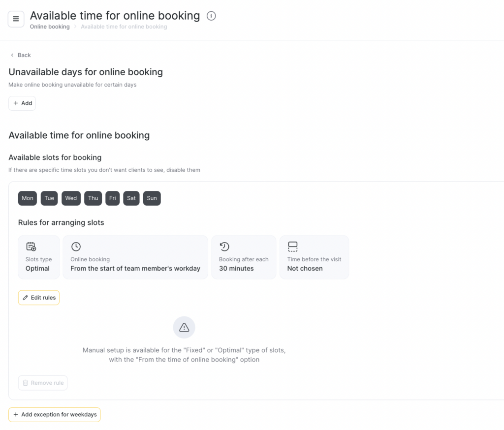The image size is (504, 430).
Task: Click Add exception for weekdays
Action: click(54, 415)
